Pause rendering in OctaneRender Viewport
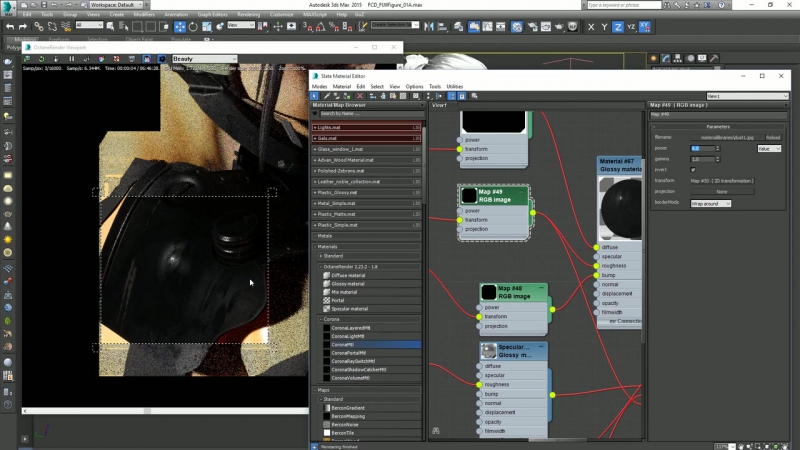 (x=72, y=59)
